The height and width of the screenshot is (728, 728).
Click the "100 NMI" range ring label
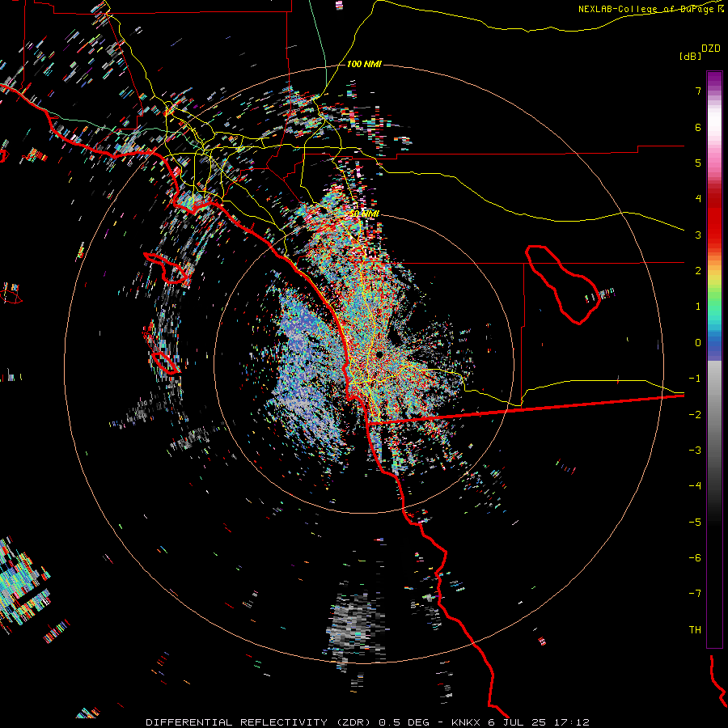pos(364,64)
